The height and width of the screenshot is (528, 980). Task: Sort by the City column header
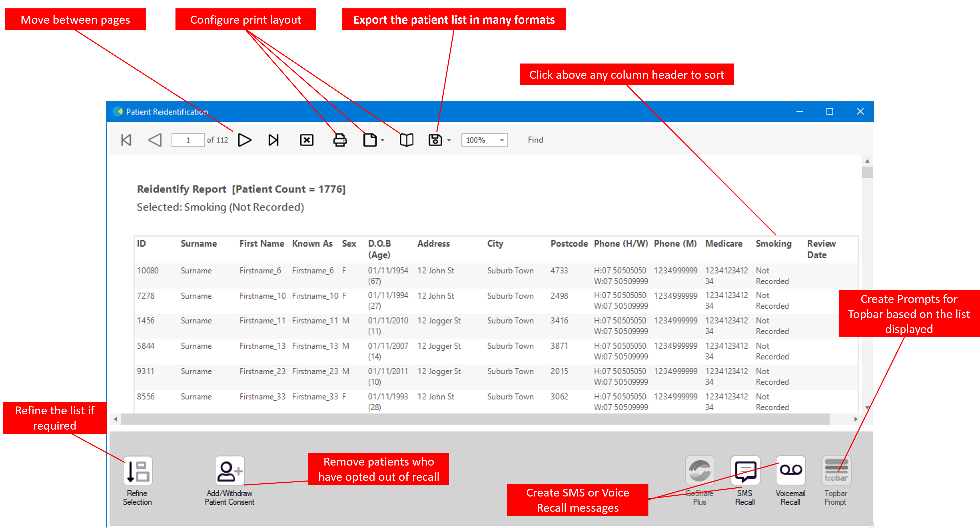pos(495,244)
